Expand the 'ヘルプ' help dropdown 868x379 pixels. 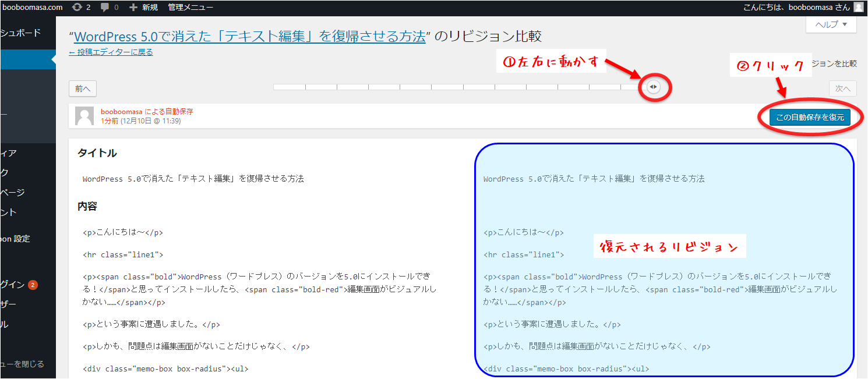(x=831, y=24)
